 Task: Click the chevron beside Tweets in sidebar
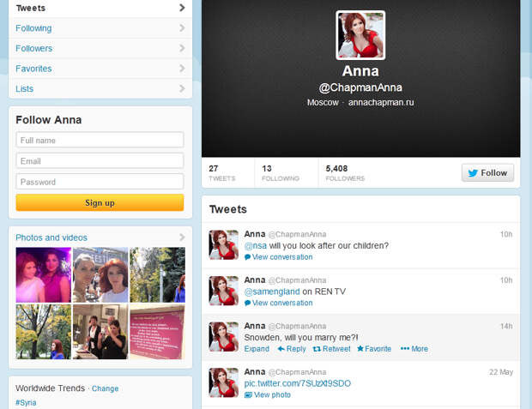coord(182,8)
